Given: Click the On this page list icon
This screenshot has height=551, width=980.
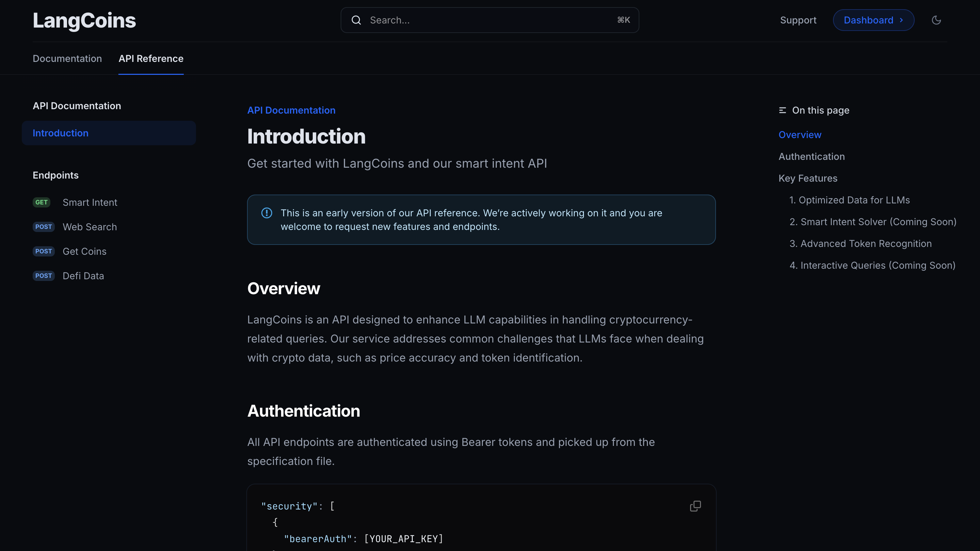Looking at the screenshot, I should [783, 110].
